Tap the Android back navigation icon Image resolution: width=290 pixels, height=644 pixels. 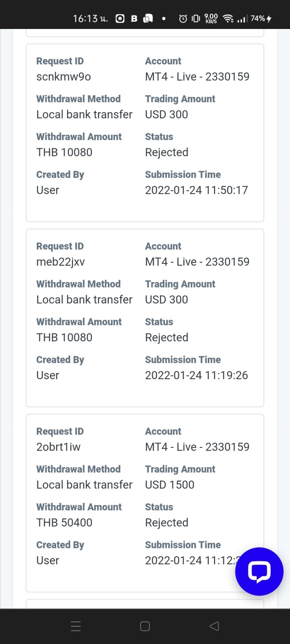[214, 626]
